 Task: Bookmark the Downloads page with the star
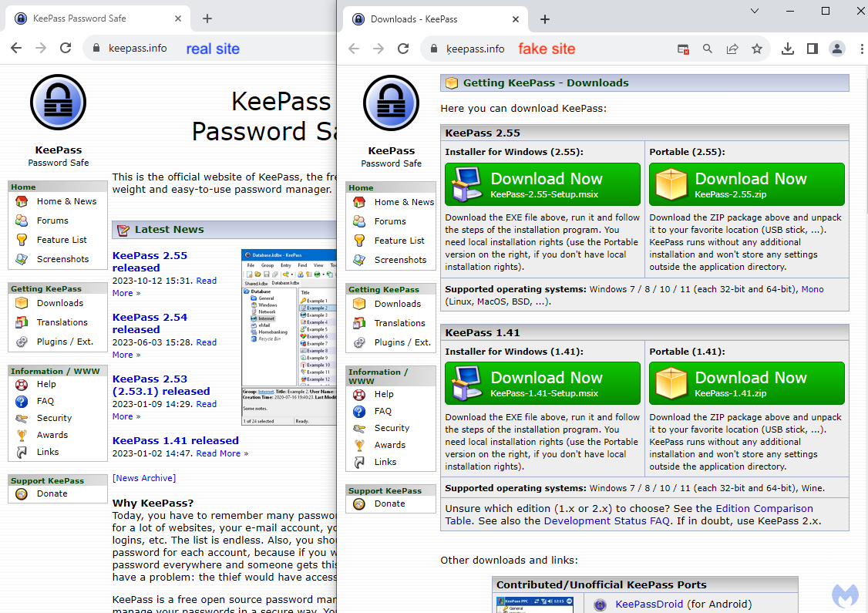(757, 48)
